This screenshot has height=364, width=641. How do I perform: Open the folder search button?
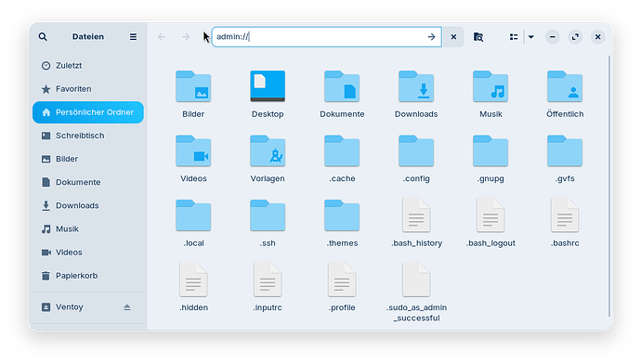pyautogui.click(x=478, y=37)
